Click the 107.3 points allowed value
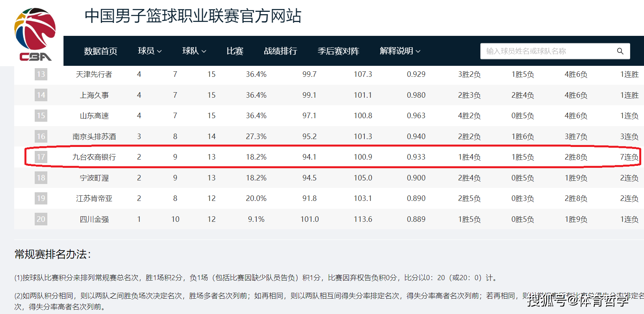This screenshot has width=644, height=314. (x=363, y=74)
